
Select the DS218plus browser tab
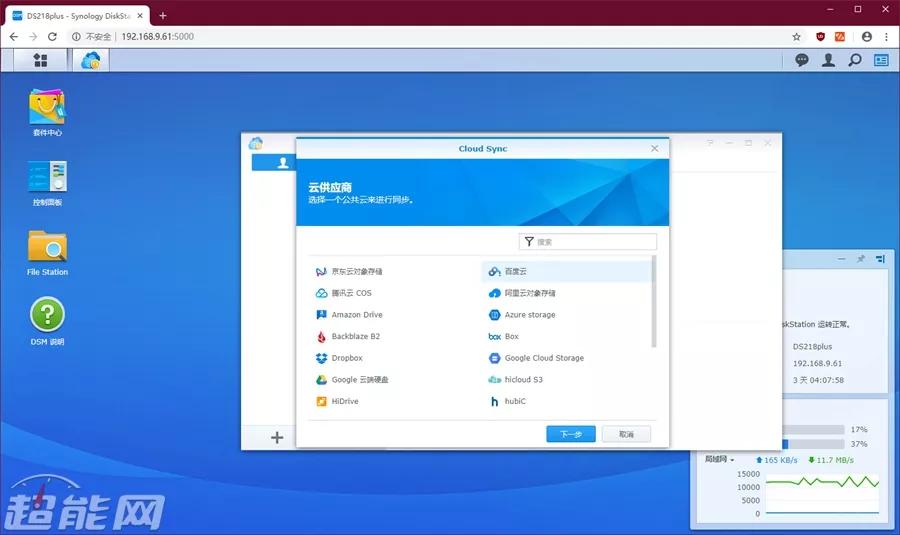[x=77, y=15]
